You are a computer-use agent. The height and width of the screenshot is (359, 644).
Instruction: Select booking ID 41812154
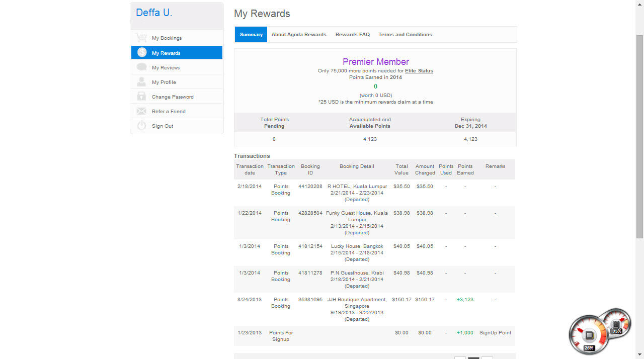click(x=310, y=246)
